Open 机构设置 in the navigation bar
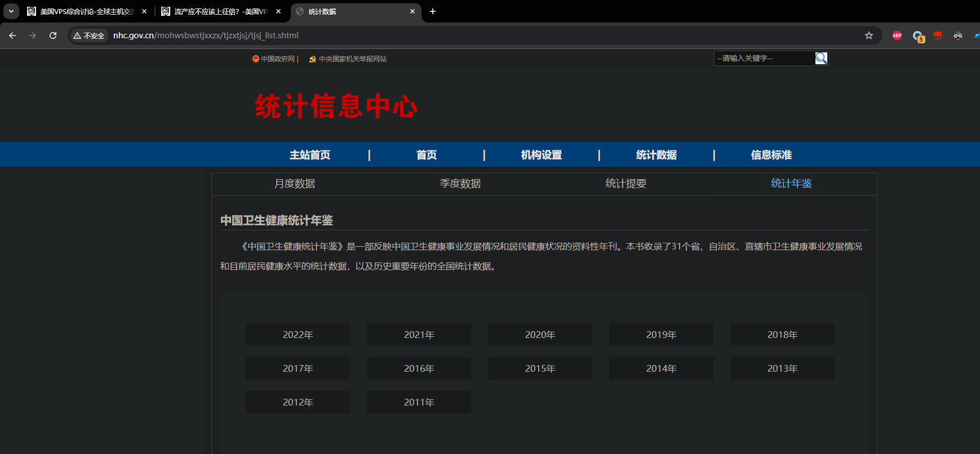Image resolution: width=980 pixels, height=454 pixels. pos(542,155)
